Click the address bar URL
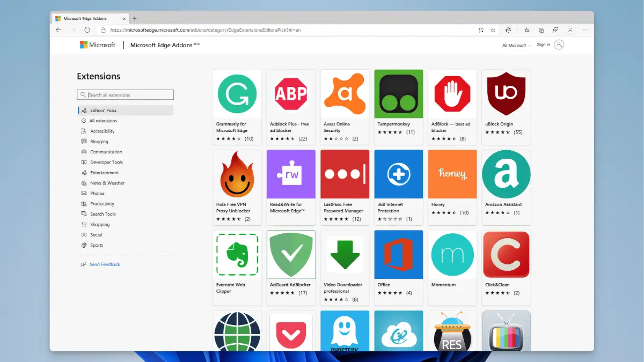 205,30
